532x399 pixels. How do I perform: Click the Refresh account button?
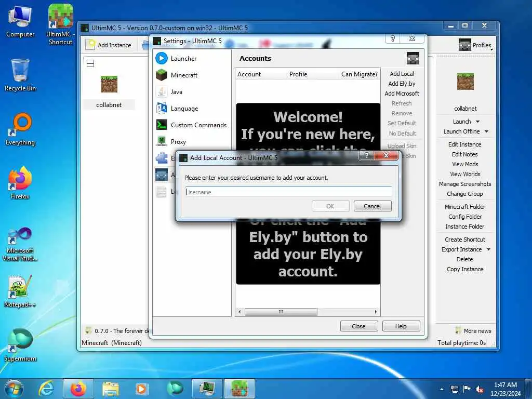402,103
